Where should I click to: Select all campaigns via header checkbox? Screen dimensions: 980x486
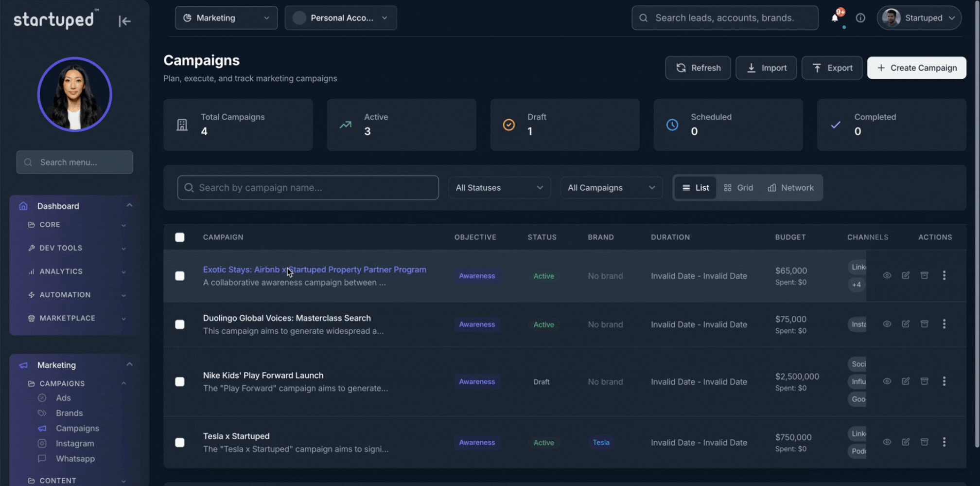pyautogui.click(x=180, y=237)
